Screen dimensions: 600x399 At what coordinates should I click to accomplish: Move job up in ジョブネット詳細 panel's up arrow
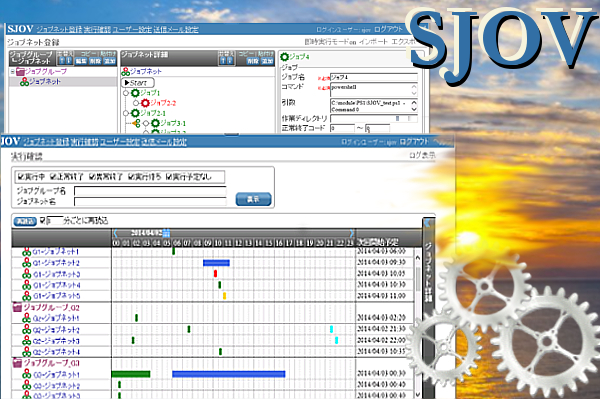[x=223, y=61]
